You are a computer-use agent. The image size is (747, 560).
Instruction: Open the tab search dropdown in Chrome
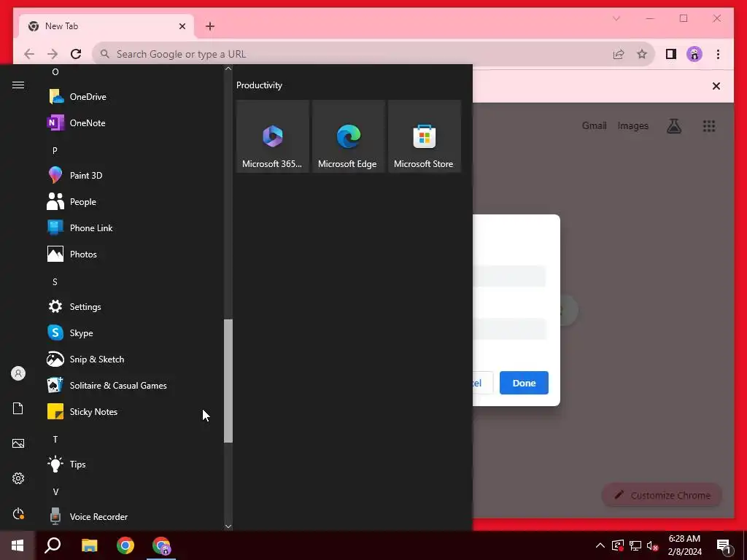coord(616,18)
